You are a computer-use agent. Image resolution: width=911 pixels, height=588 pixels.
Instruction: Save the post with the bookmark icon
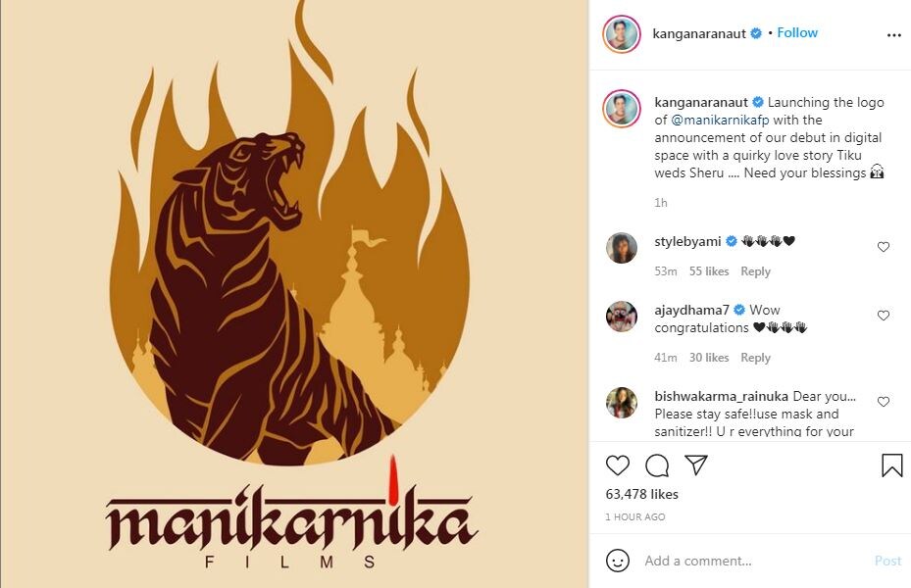tap(891, 465)
